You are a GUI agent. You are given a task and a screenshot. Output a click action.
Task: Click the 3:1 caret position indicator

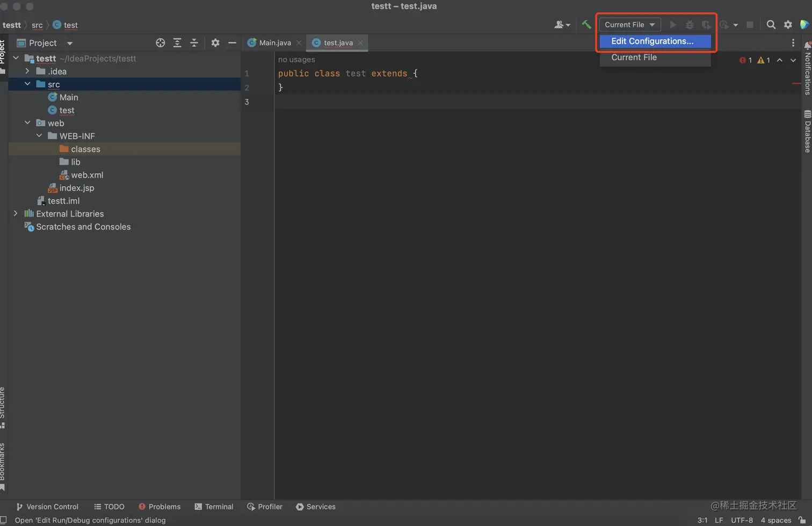pyautogui.click(x=702, y=520)
